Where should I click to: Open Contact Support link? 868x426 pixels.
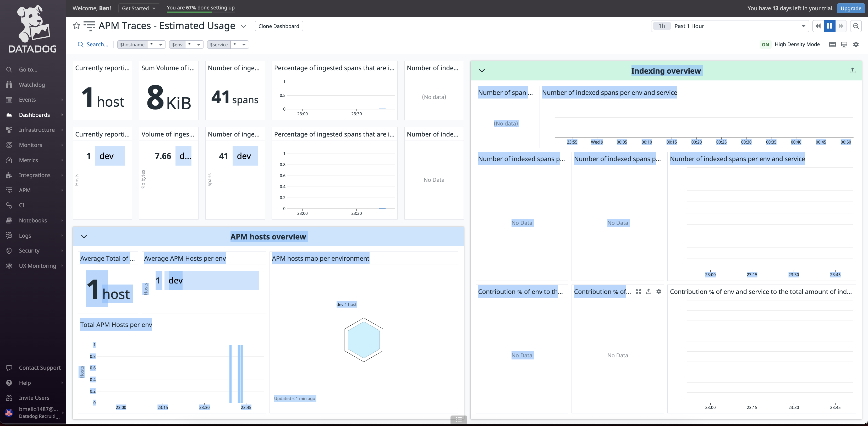[x=40, y=368]
